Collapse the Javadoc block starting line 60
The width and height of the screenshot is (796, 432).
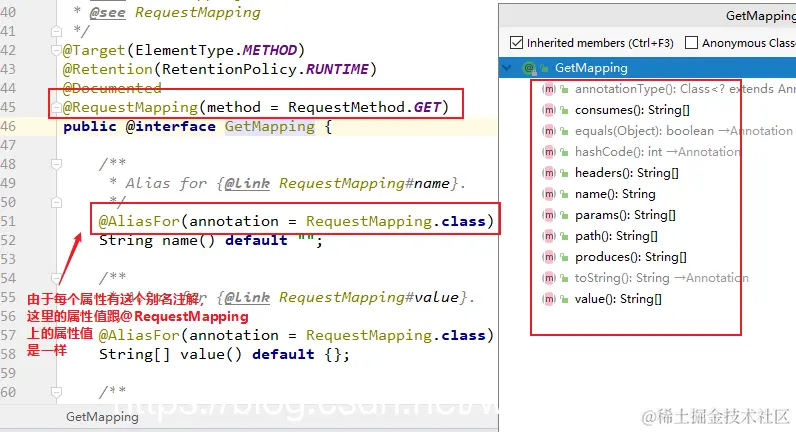(56, 392)
